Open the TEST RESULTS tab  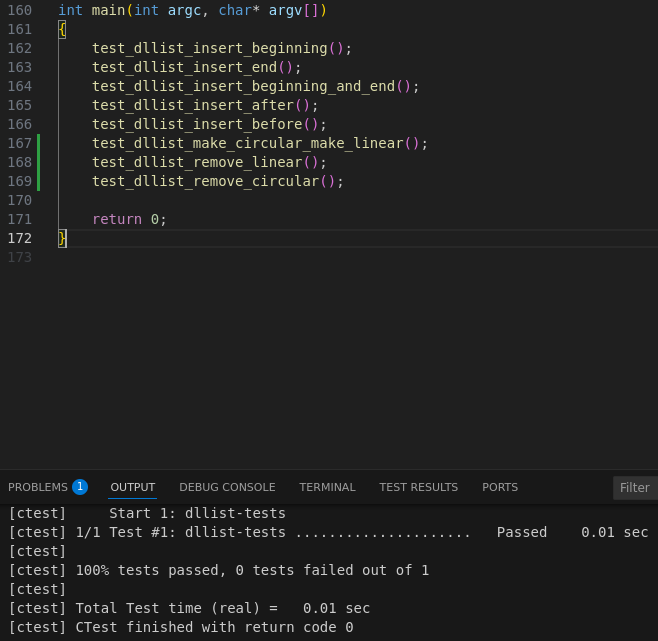418,487
